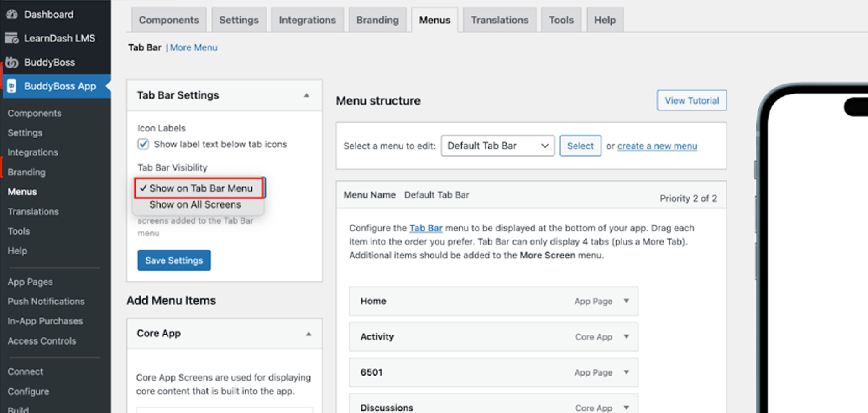Open Translations in the sidebar submenu
Screen dimensions: 868x413
[33, 211]
